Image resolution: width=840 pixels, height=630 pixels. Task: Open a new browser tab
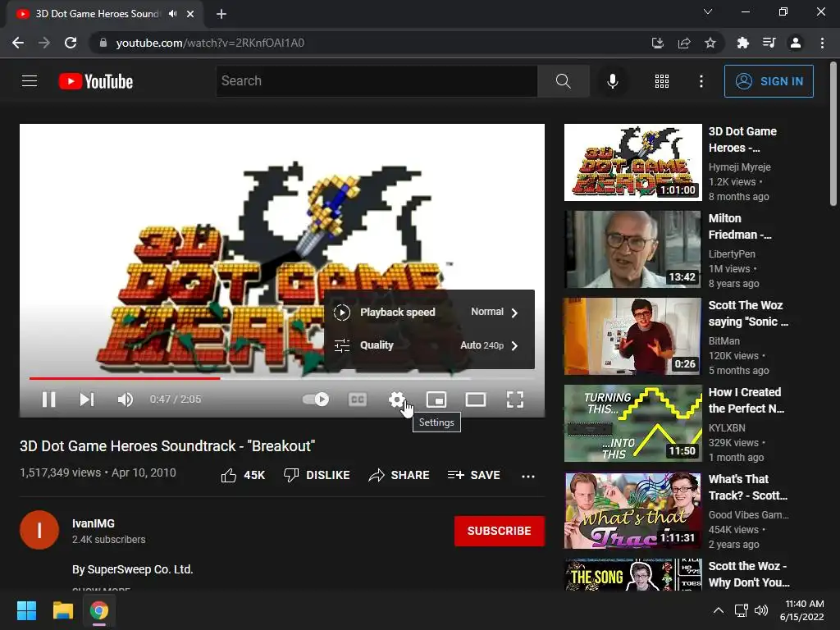coord(221,14)
